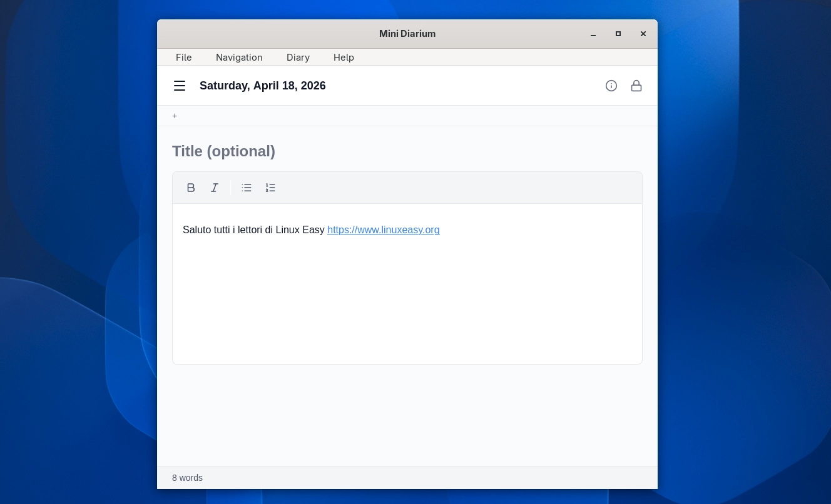
Task: Minimize the Mini Diarium window
Action: pos(593,34)
